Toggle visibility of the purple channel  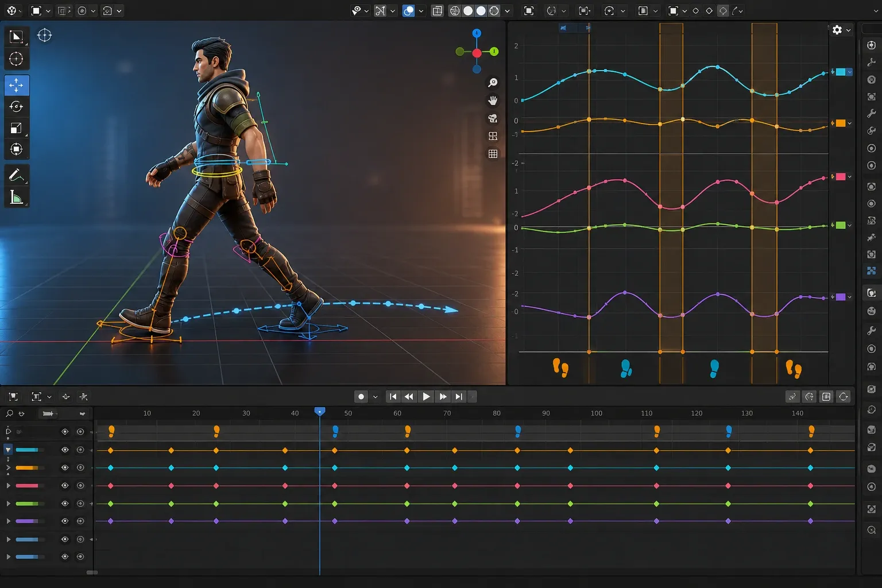click(x=65, y=521)
